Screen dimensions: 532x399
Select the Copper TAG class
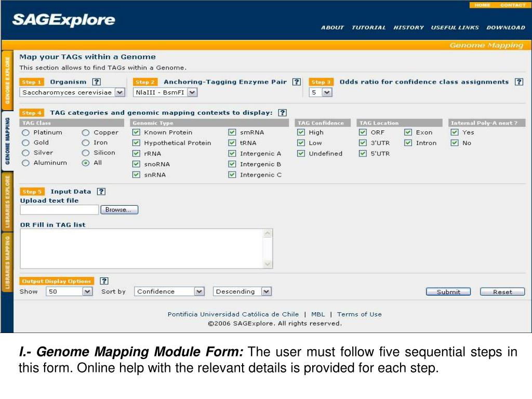(86, 132)
